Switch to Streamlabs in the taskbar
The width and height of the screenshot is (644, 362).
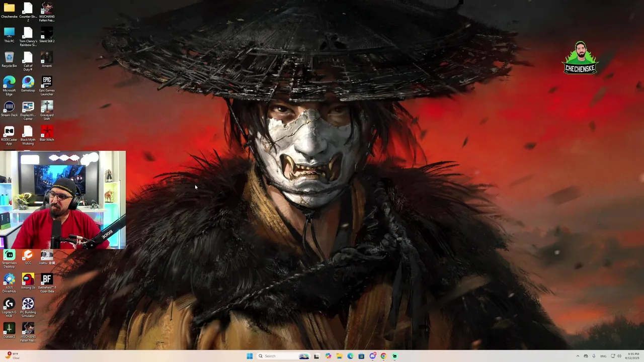coord(394,356)
